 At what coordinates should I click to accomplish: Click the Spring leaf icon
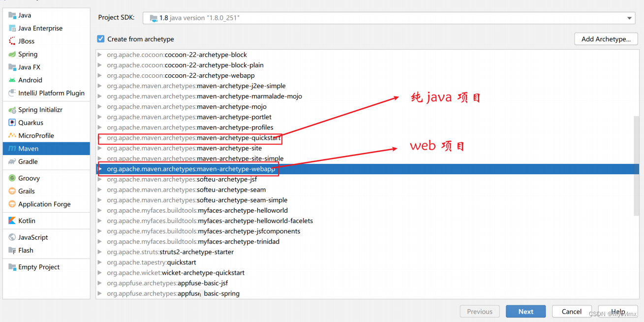(x=12, y=54)
